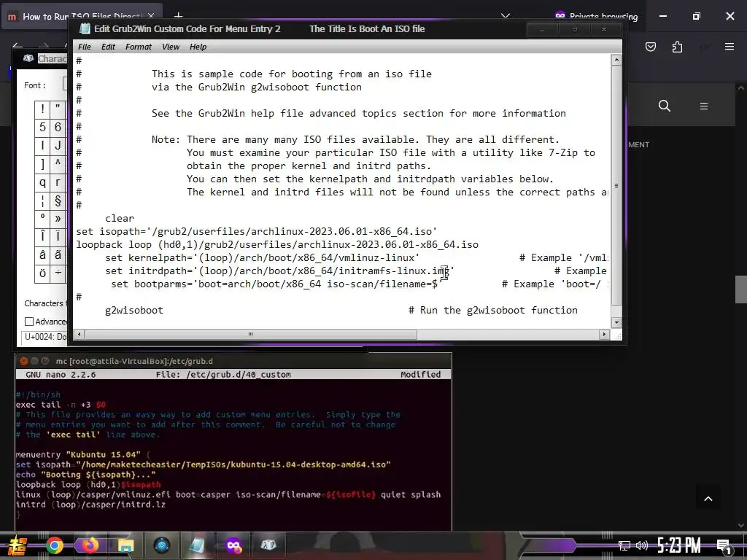This screenshot has height=560, width=747.
Task: Click the Firefox Pocket save icon
Action: tap(650, 47)
